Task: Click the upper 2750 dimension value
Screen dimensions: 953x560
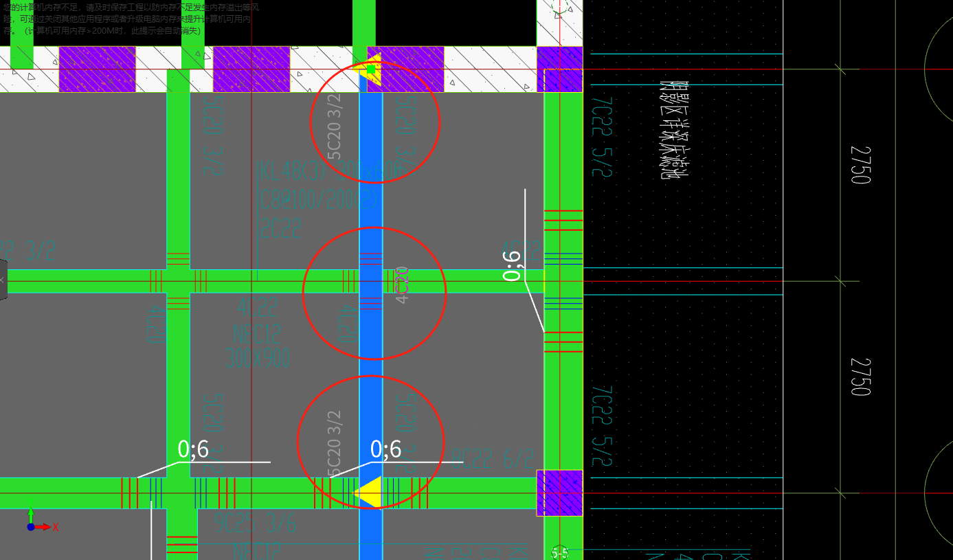Action: pyautogui.click(x=861, y=164)
